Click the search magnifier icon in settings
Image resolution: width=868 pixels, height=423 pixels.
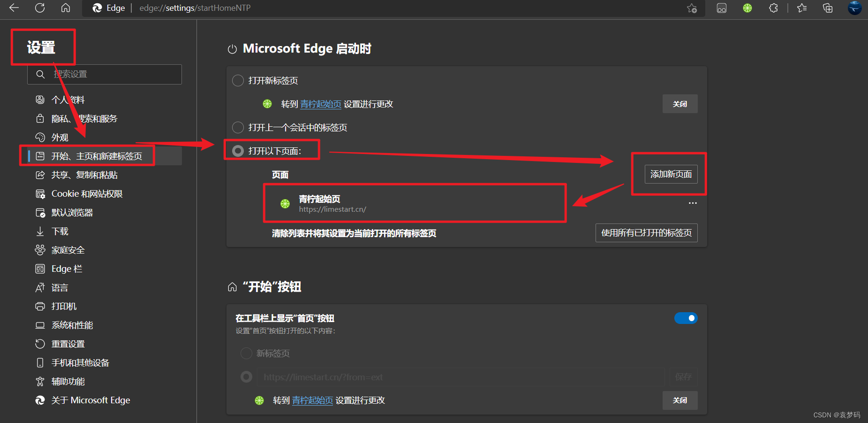40,74
